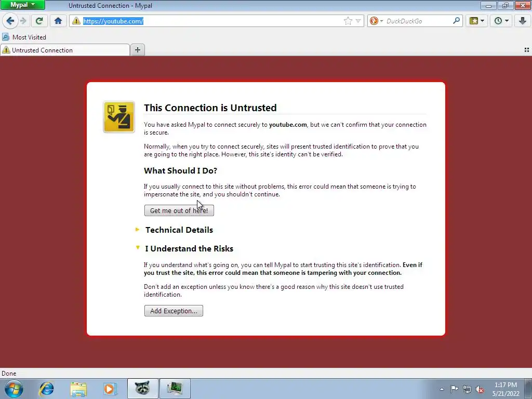Click the warning site identity icon in address bar
This screenshot has width=532, height=399.
pos(76,21)
